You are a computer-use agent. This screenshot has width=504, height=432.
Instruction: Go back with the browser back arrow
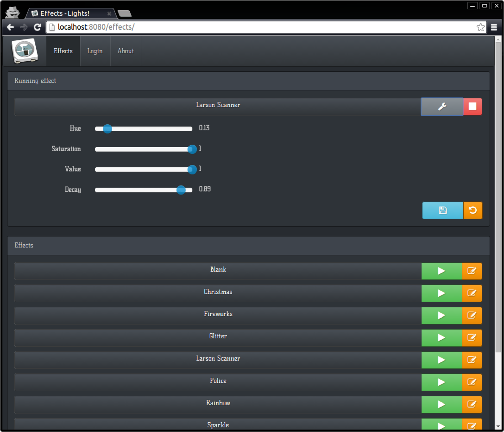point(10,27)
